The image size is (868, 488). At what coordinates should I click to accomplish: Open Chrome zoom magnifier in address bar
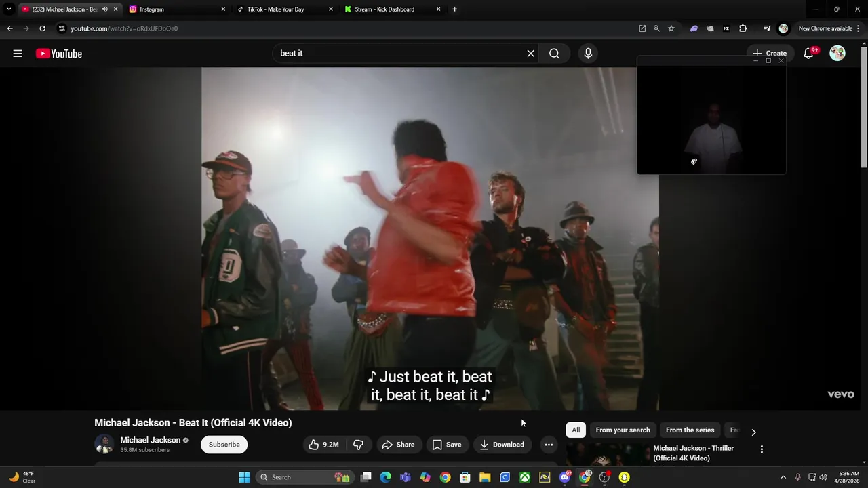tap(656, 28)
